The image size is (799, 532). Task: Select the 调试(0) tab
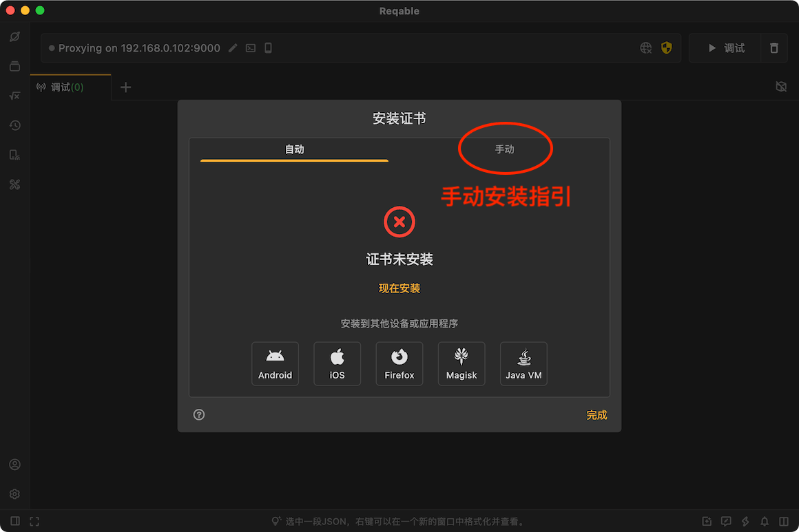70,87
